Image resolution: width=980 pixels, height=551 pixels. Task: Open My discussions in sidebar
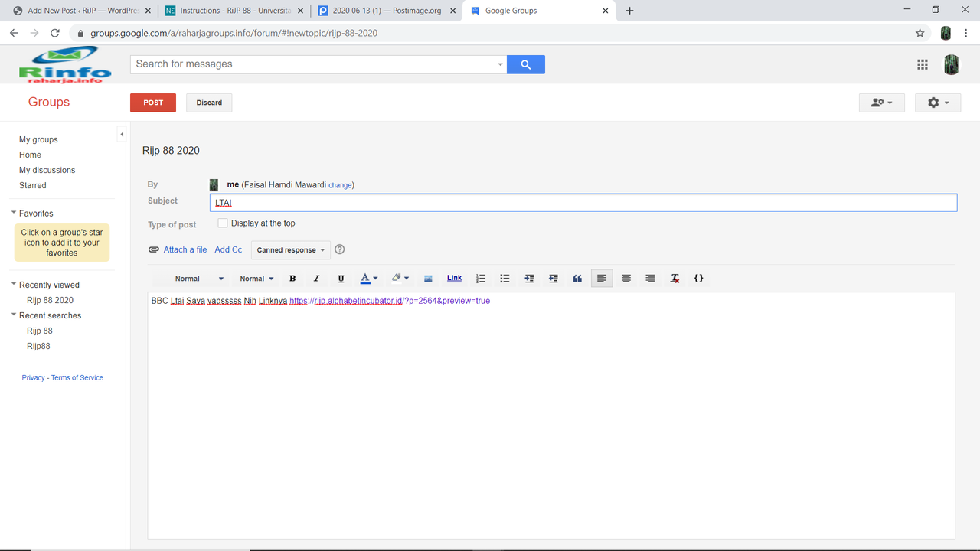pos(47,170)
